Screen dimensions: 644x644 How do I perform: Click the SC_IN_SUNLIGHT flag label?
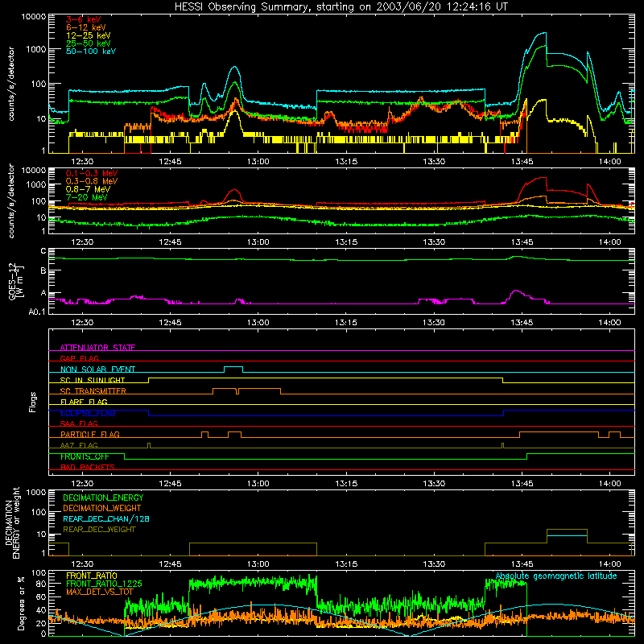point(93,380)
